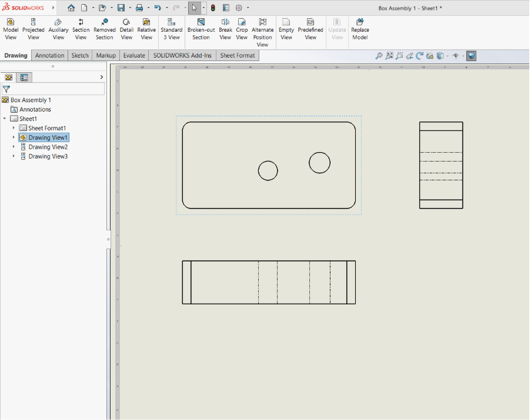The image size is (531, 420).
Task: Go to the Home welcome icon
Action: (x=71, y=8)
